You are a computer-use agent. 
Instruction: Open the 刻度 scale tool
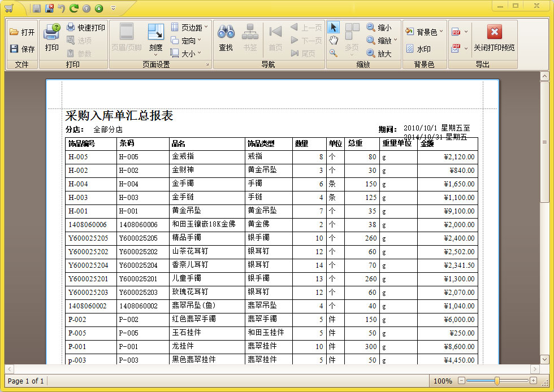(155, 39)
